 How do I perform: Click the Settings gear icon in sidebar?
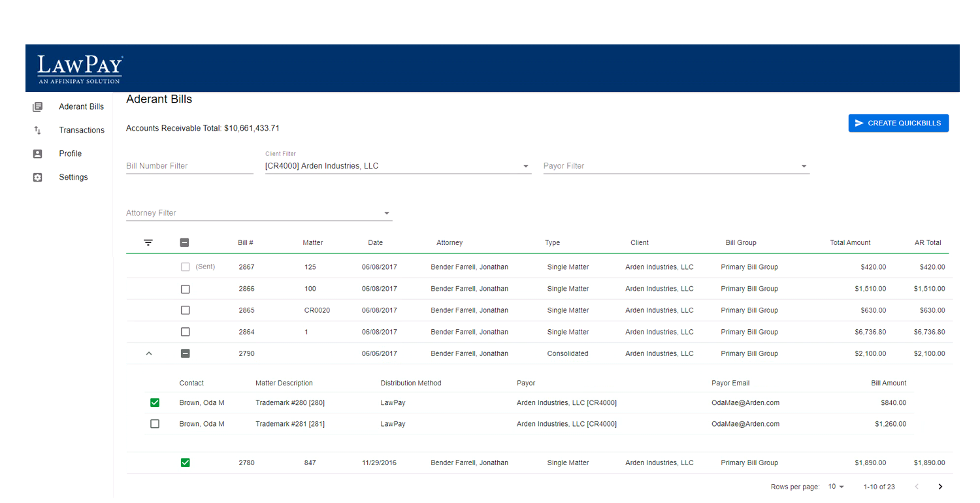point(37,177)
